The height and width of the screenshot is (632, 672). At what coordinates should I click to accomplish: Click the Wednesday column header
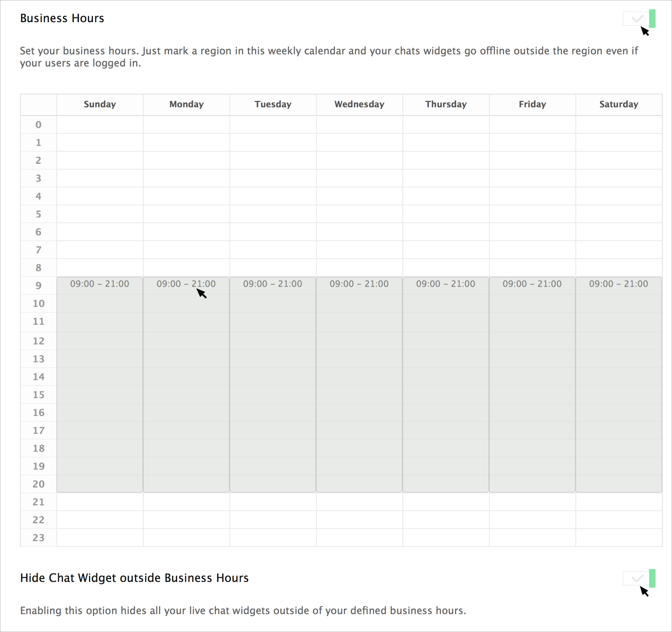pos(359,104)
